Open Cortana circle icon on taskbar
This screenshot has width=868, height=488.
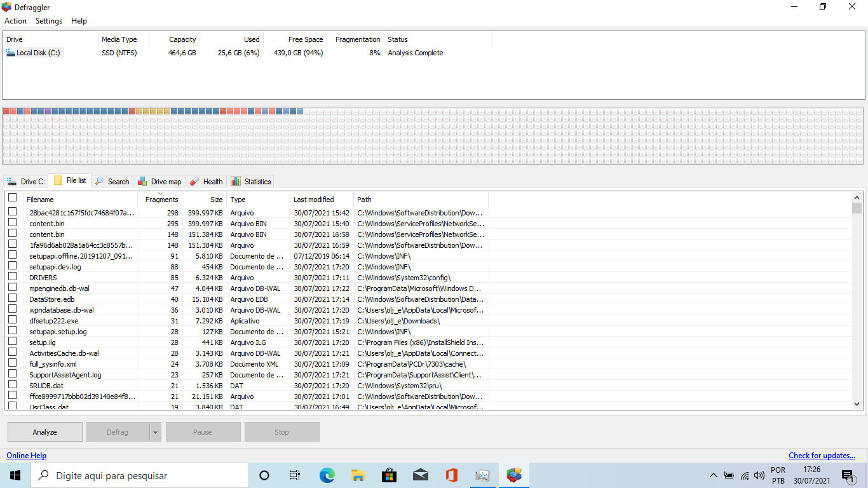point(264,475)
